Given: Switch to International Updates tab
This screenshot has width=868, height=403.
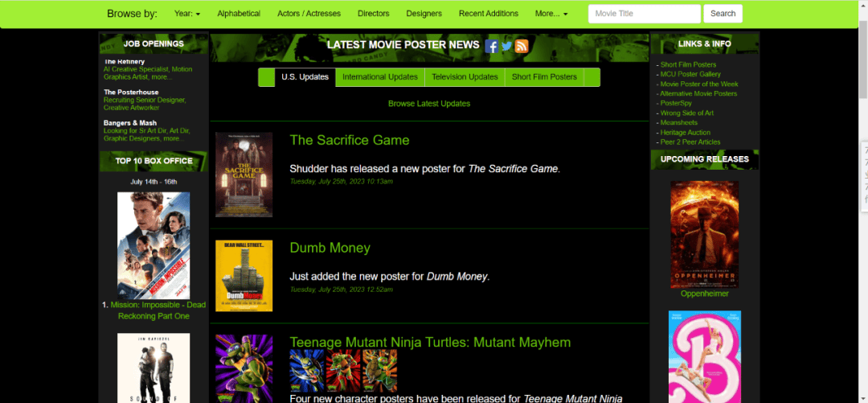Looking at the screenshot, I should pos(380,77).
